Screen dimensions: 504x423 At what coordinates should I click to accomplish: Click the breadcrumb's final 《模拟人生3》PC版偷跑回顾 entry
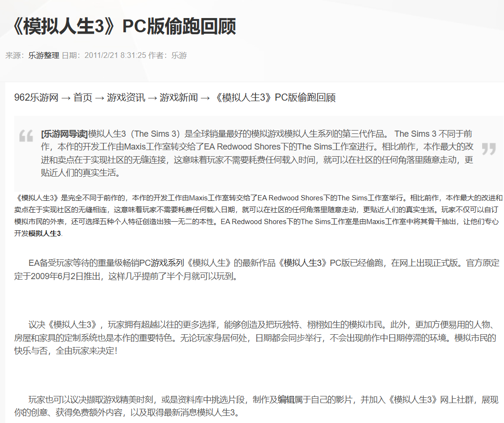pyautogui.click(x=274, y=97)
